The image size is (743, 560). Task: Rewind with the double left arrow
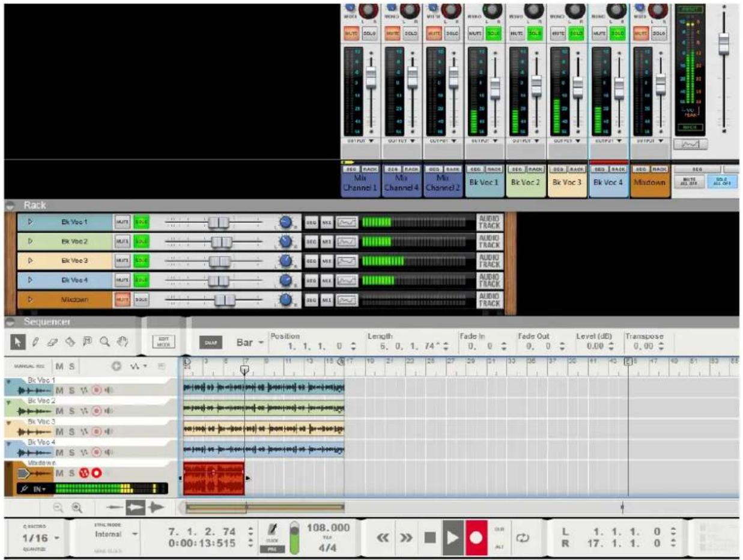(x=382, y=537)
